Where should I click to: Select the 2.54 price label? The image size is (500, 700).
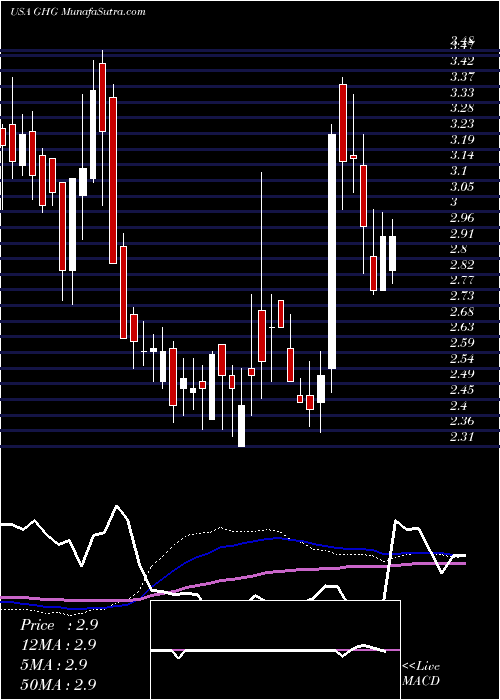pos(462,358)
